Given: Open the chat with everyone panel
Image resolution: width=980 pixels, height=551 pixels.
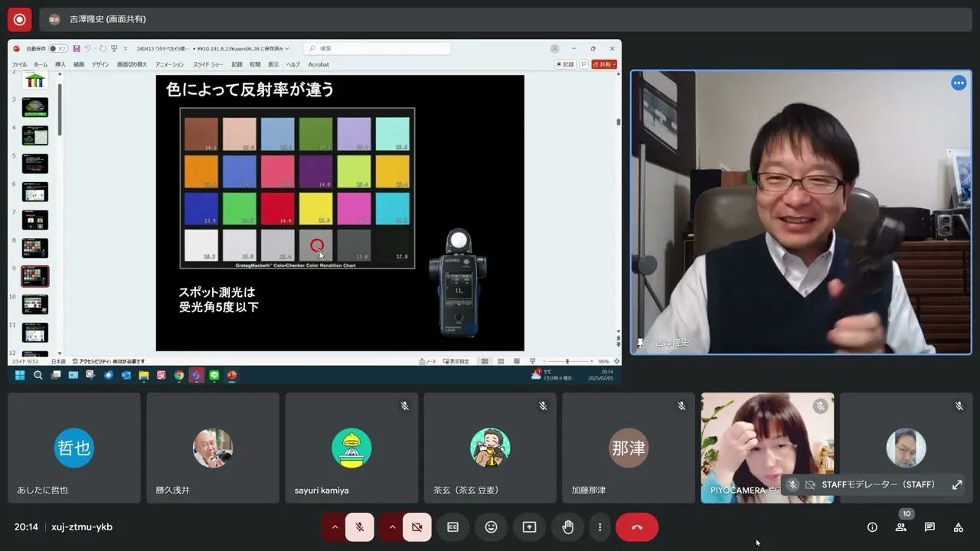Looking at the screenshot, I should tap(929, 527).
